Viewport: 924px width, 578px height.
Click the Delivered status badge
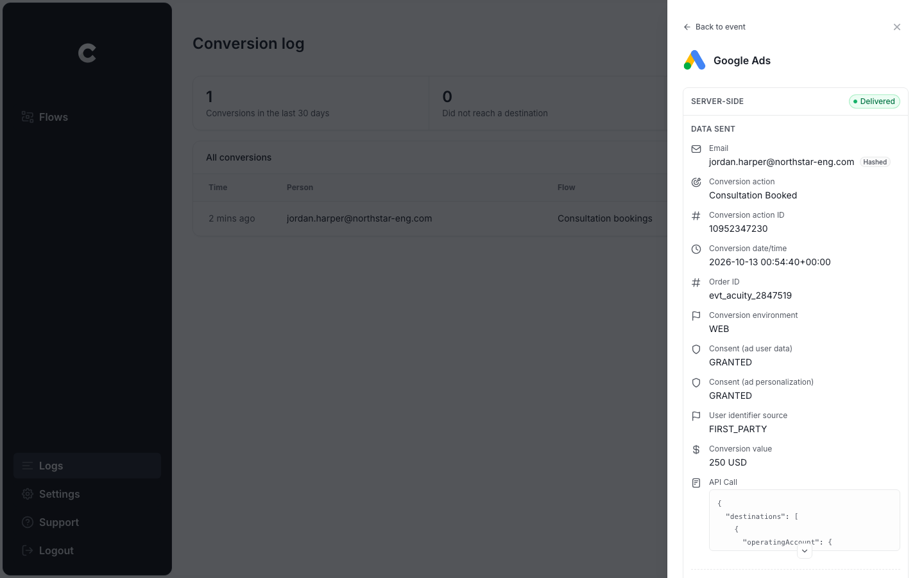pos(875,101)
